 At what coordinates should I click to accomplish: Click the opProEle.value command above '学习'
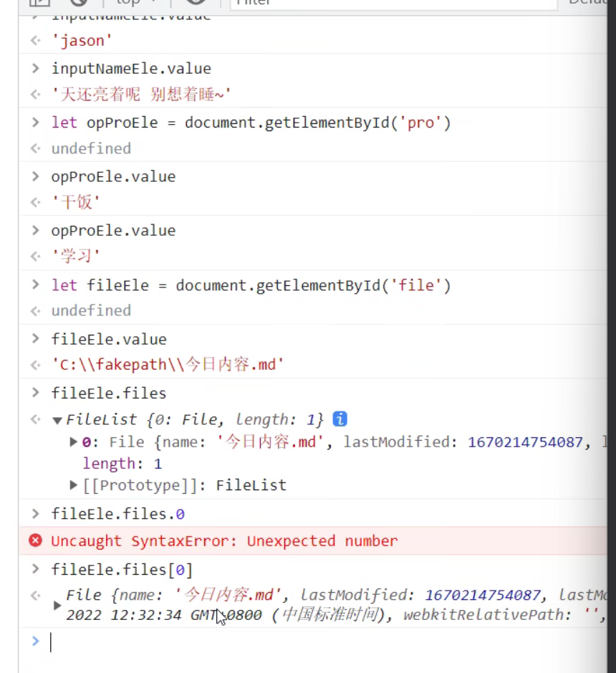point(113,231)
